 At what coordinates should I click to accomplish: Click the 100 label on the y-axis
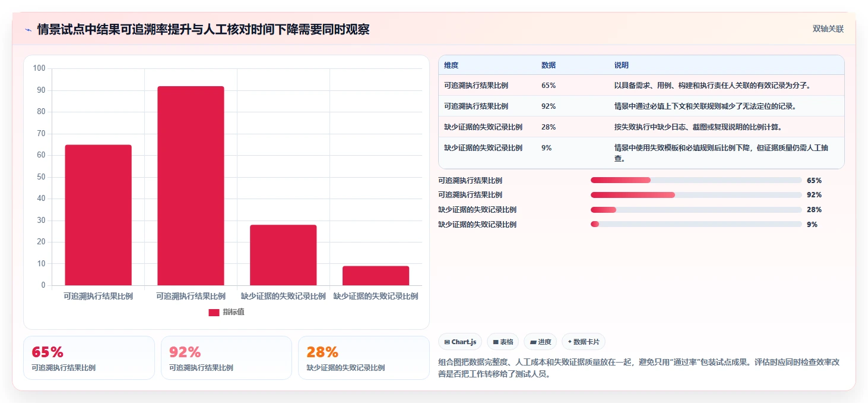click(x=39, y=68)
